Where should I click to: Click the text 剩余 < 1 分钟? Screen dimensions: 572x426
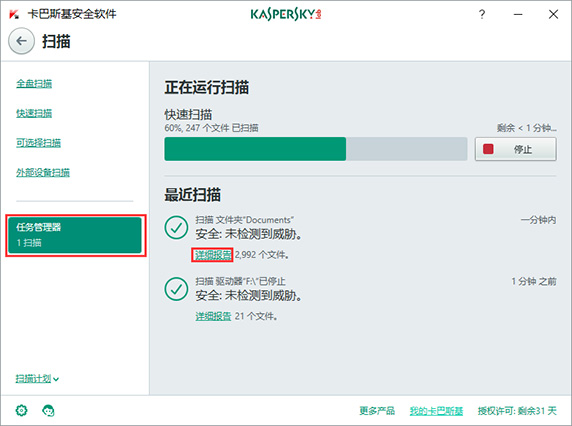pyautogui.click(x=526, y=128)
